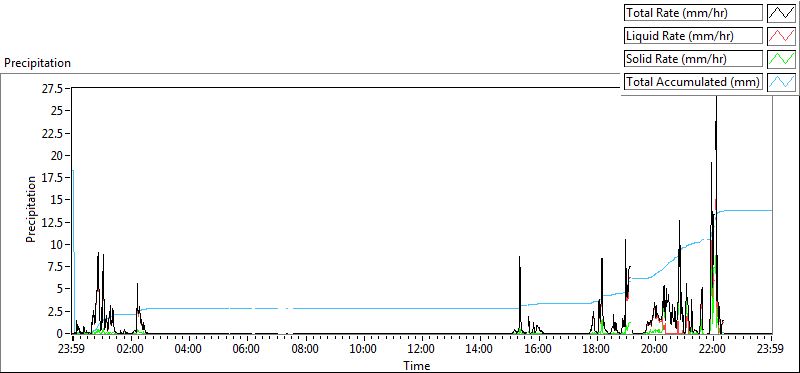Screen dimensions: 800x373
Task: Click the 08:00 time tick label
Action: click(x=306, y=350)
